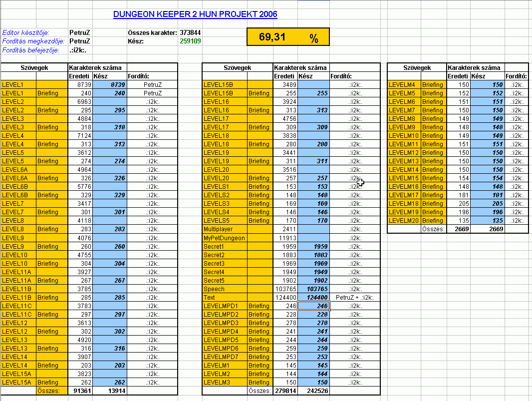Viewport: 532px width, 401px height.
Task: Select the Fordítás befejezője label cell
Action: click(x=31, y=50)
